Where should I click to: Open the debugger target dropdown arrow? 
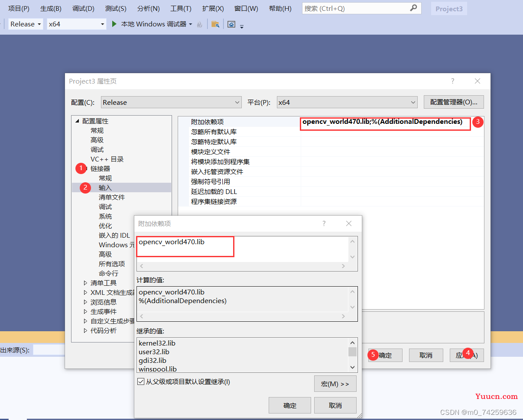click(191, 24)
